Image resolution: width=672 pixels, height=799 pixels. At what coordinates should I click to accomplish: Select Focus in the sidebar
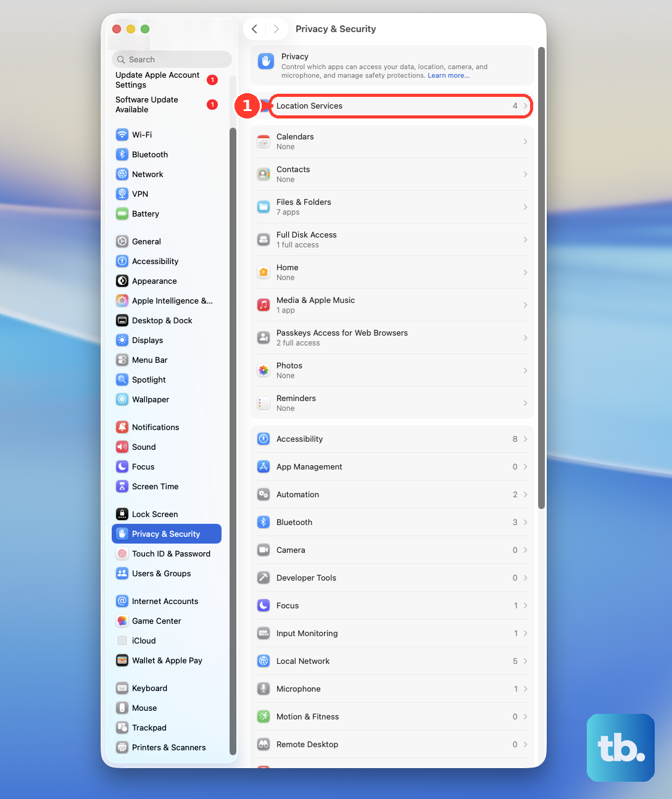click(x=167, y=466)
